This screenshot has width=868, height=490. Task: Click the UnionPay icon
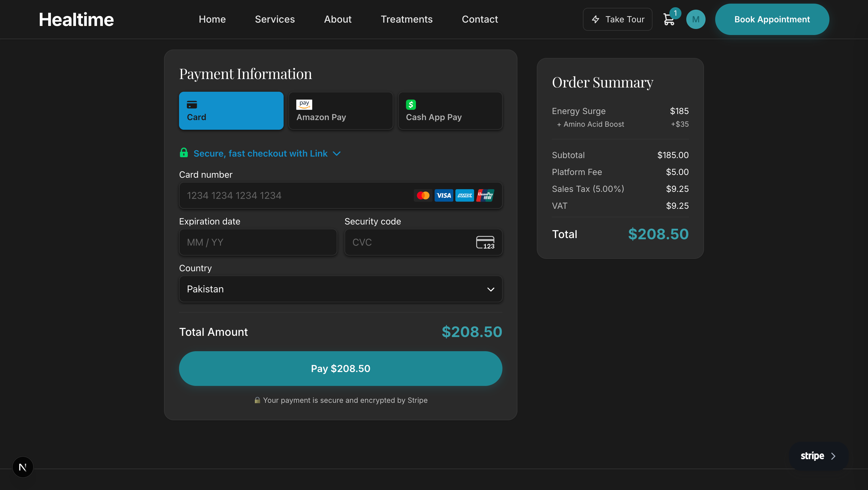coord(485,195)
